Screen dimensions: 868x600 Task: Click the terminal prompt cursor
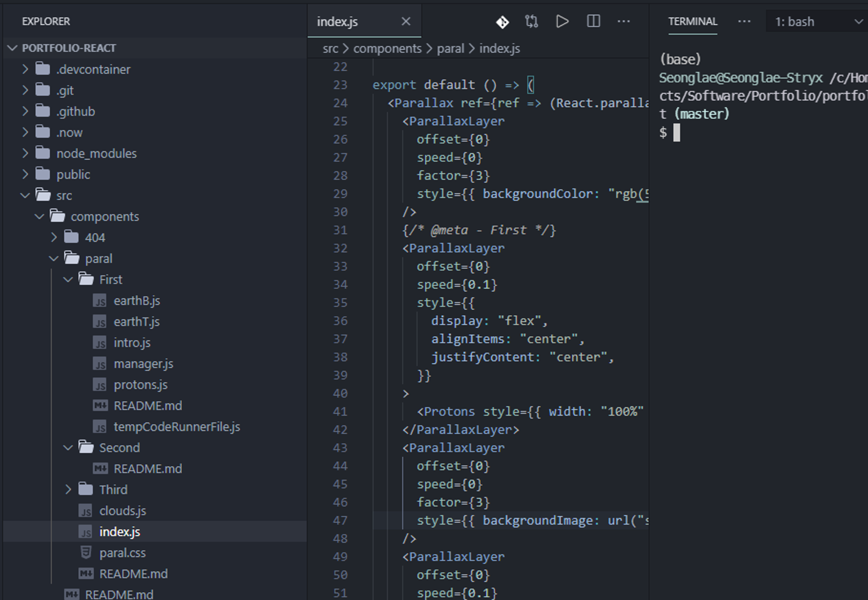tap(677, 132)
